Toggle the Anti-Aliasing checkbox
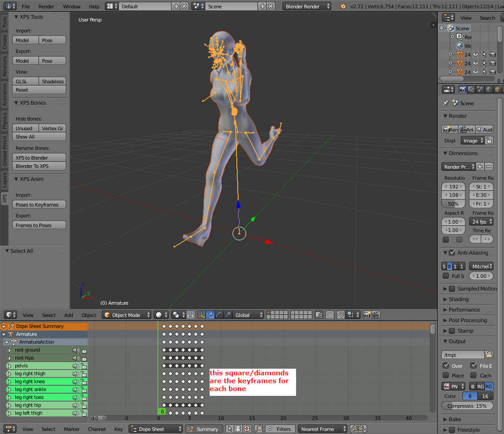This screenshot has width=504, height=434. coord(452,253)
